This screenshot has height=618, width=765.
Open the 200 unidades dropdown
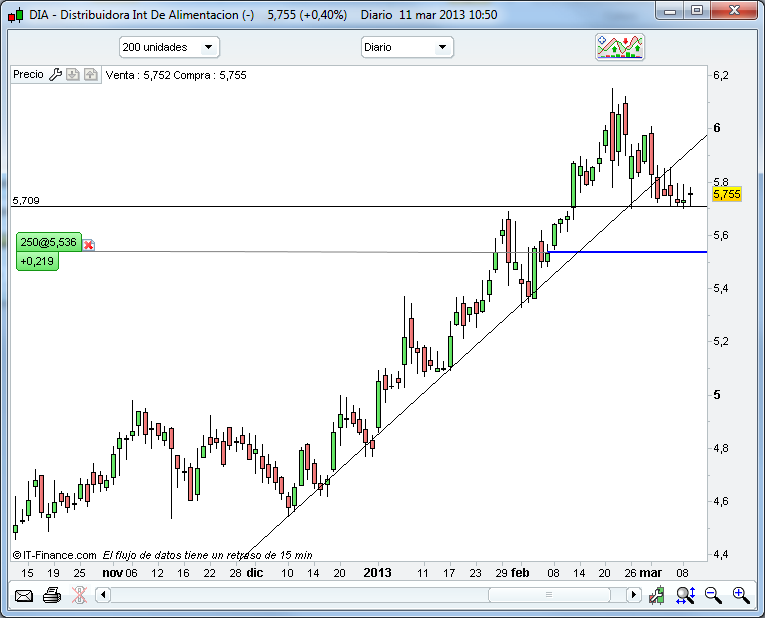point(169,47)
